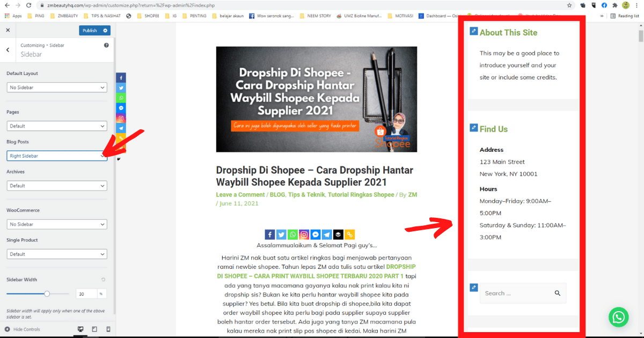Edit the About This Site widget
This screenshot has width=644, height=338.
[x=473, y=31]
